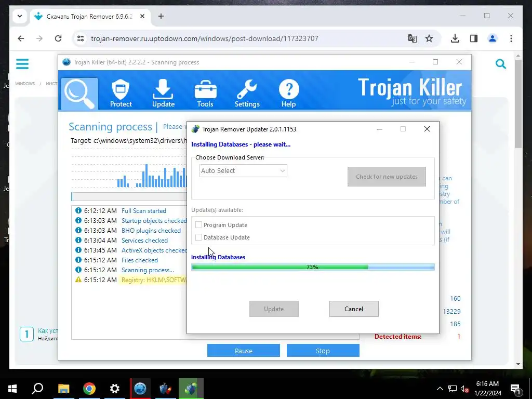
Task: Open the Chrome tab search chevron
Action: (20, 16)
